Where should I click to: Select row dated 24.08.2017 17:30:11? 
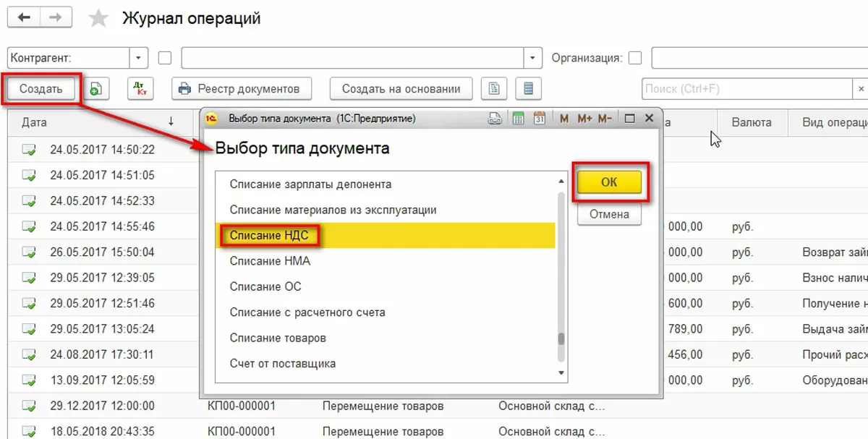101,355
